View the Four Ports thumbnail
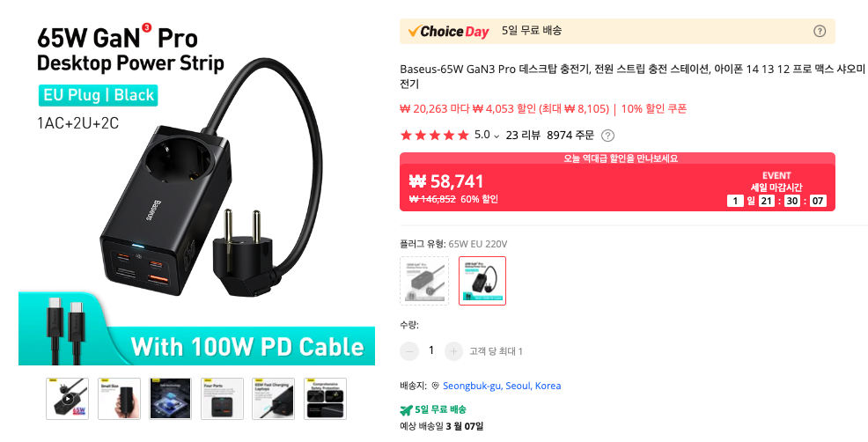 [222, 399]
